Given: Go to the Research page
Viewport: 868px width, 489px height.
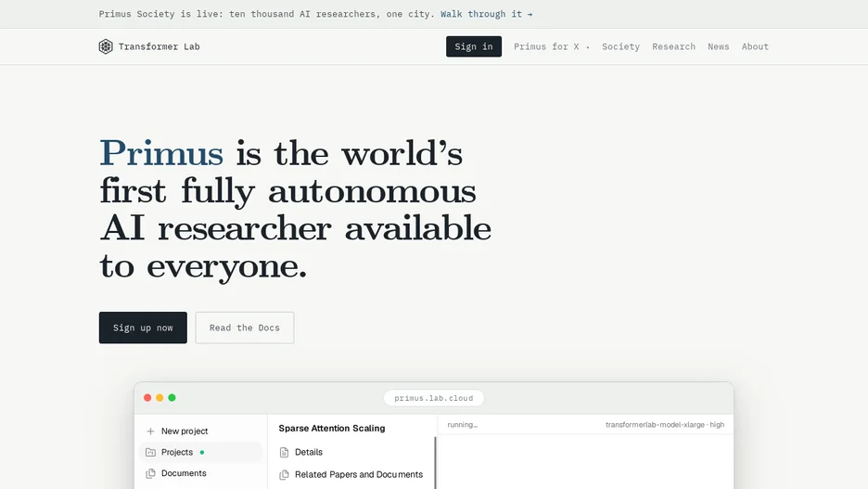Looking at the screenshot, I should click(673, 46).
